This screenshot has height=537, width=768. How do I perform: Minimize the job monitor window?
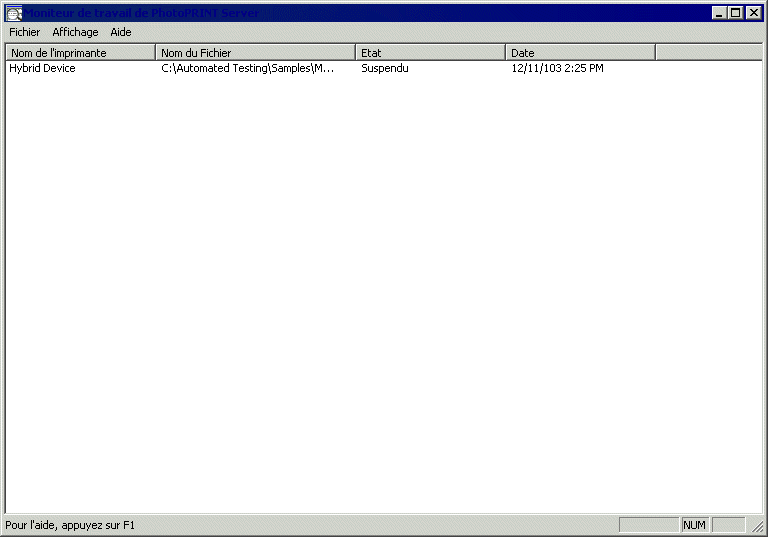pos(719,13)
